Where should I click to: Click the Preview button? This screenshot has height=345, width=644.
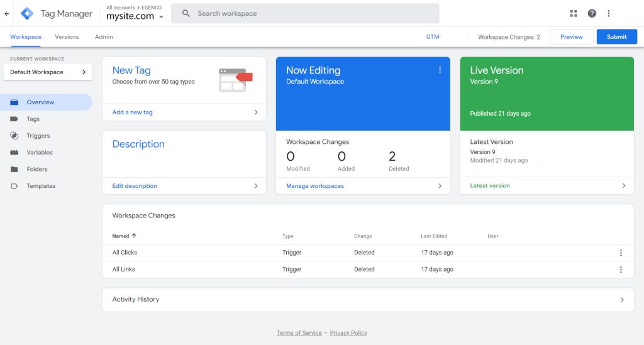[x=571, y=37]
